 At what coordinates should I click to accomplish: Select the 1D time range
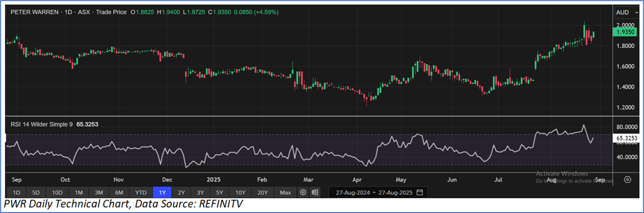tap(16, 193)
